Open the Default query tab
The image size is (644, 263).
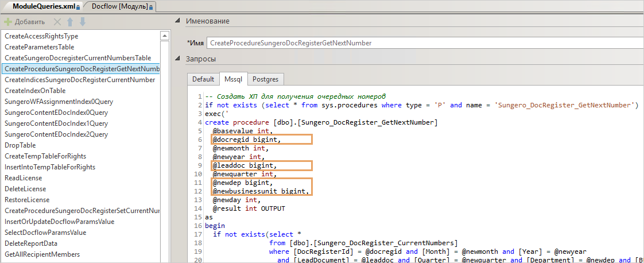click(203, 79)
